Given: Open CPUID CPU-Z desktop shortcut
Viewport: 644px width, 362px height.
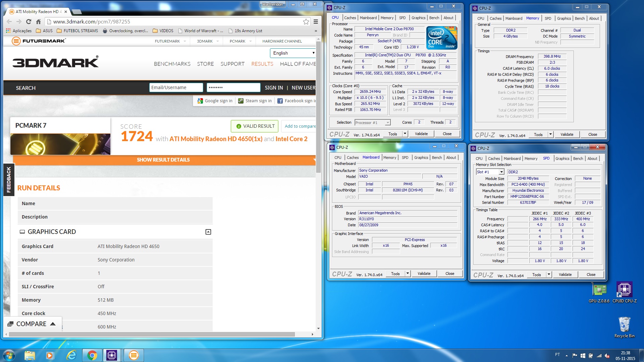Looking at the screenshot, I should click(x=624, y=292).
